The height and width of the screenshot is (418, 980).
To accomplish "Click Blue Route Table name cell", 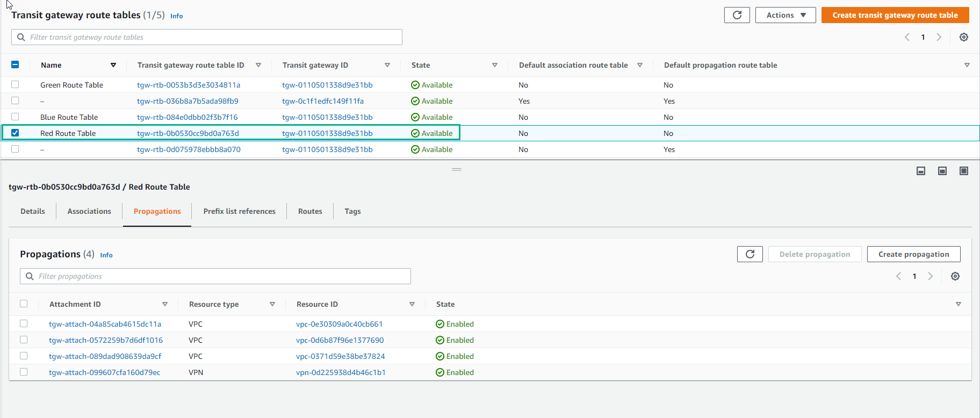I will pos(69,117).
